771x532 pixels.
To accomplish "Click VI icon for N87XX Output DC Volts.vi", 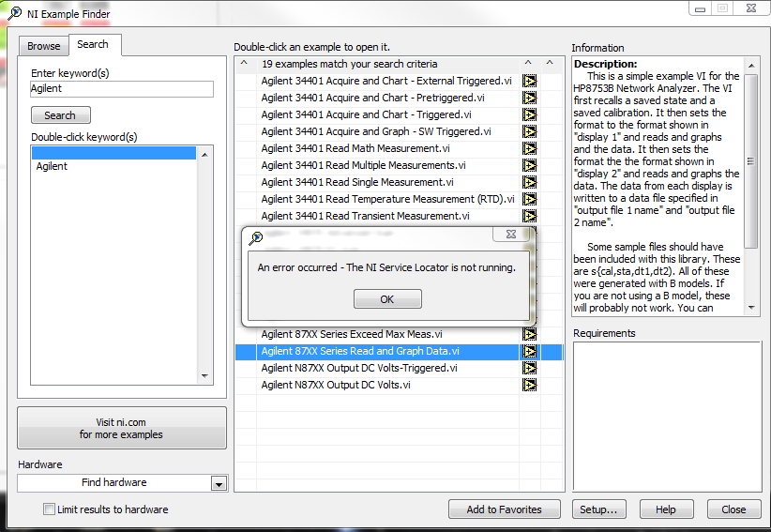I will (x=530, y=385).
